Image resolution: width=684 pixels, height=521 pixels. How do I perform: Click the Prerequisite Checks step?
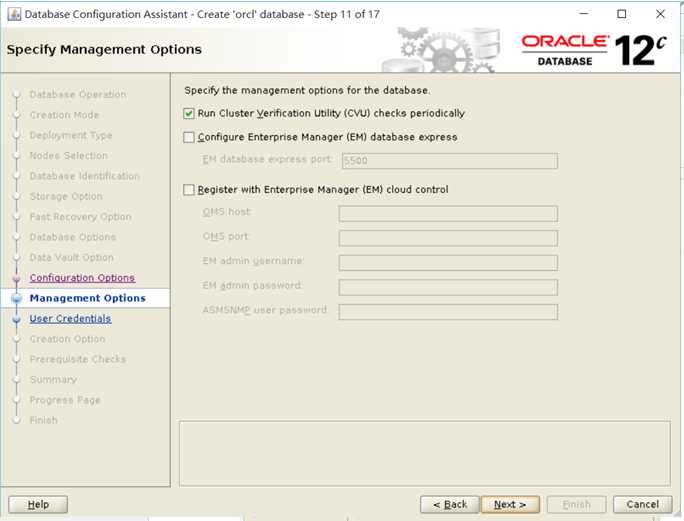tap(78, 359)
